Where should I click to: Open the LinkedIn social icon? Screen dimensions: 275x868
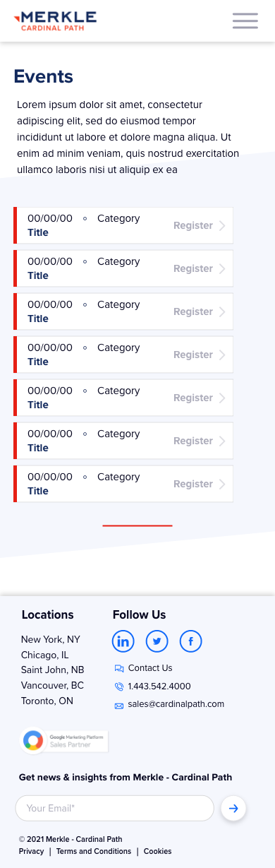click(123, 641)
